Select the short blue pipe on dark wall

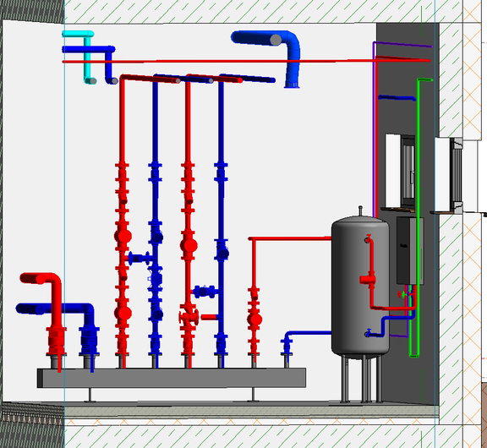coord(397,98)
